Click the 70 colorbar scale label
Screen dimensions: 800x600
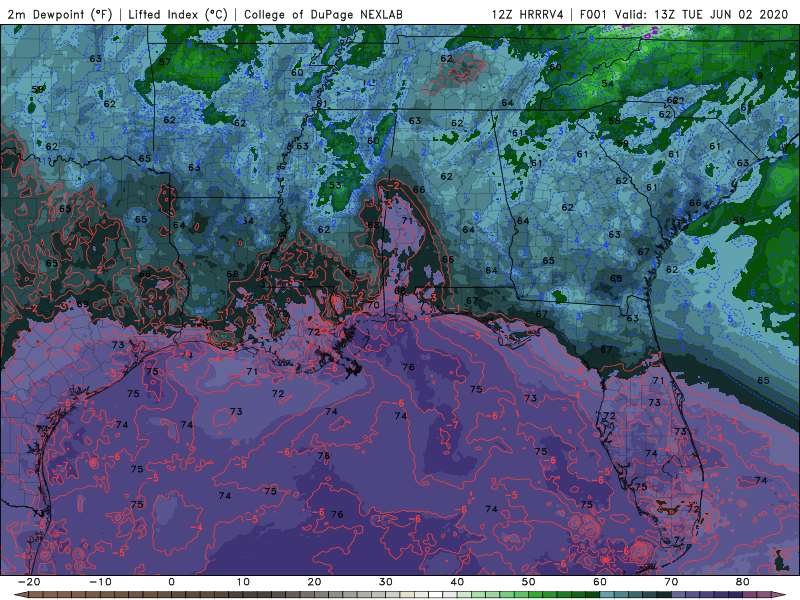671,582
